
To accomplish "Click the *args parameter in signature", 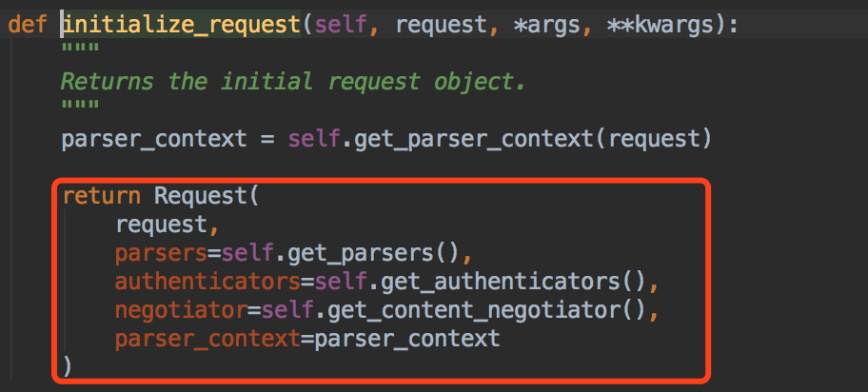I will coord(526,24).
